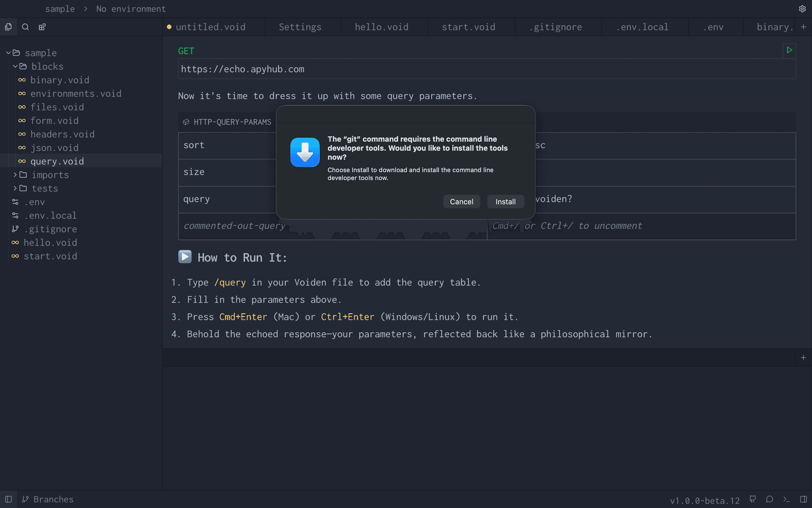Open the feedback chat icon in status bar
This screenshot has width=812, height=508.
pos(769,500)
